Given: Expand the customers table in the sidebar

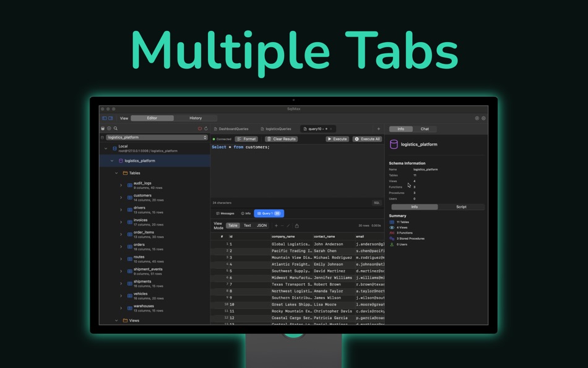Looking at the screenshot, I should click(x=121, y=197).
